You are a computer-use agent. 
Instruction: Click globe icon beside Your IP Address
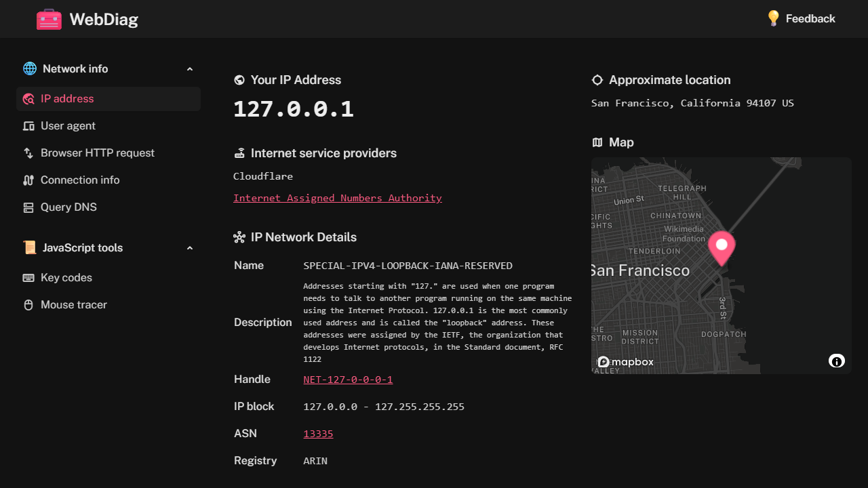pos(239,80)
